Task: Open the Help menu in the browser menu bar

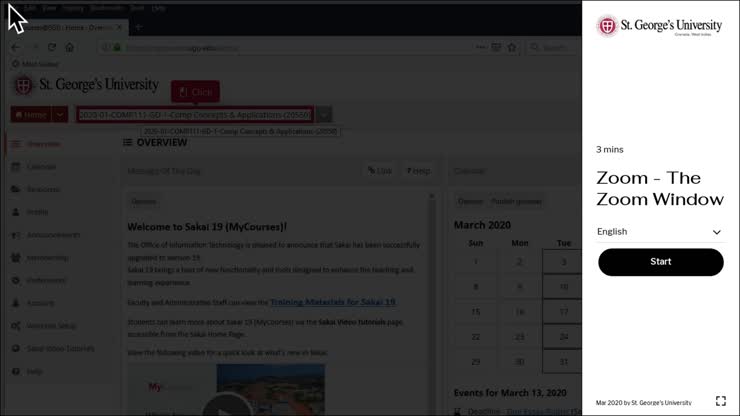Action: coord(159,8)
